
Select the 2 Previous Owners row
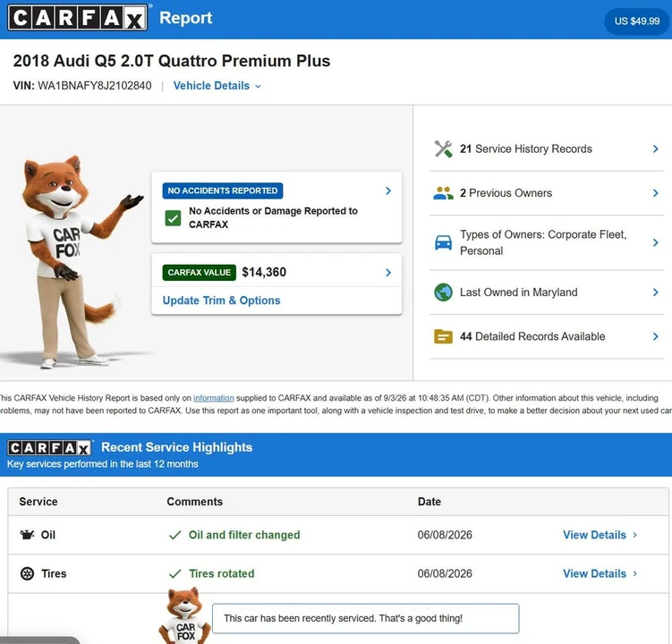pyautogui.click(x=547, y=193)
